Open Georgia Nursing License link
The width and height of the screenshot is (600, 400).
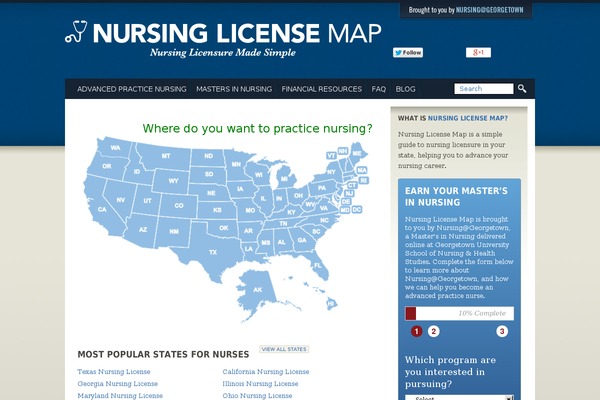[117, 384]
